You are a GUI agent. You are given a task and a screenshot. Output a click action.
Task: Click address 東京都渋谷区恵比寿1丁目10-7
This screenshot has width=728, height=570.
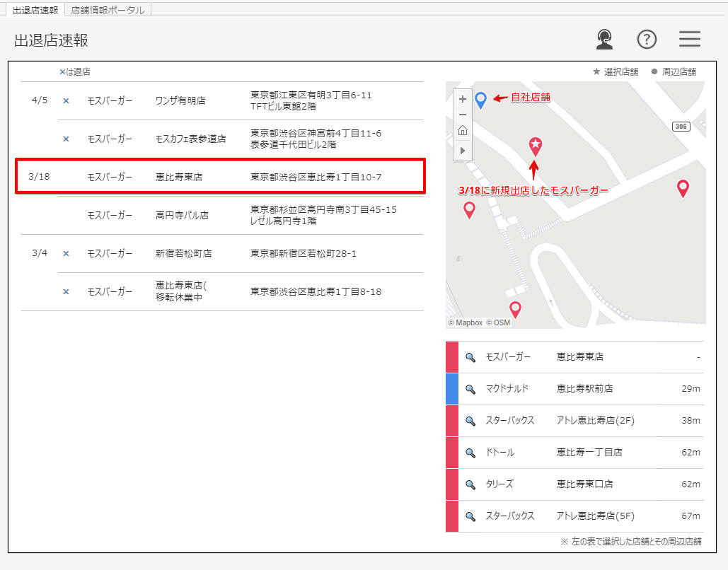(x=316, y=177)
